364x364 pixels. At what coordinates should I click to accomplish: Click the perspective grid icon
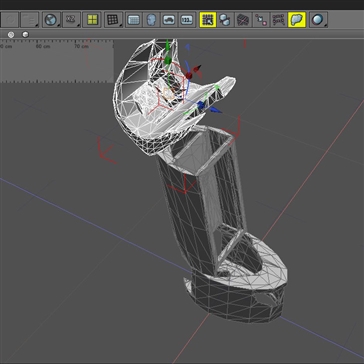[x=112, y=20]
